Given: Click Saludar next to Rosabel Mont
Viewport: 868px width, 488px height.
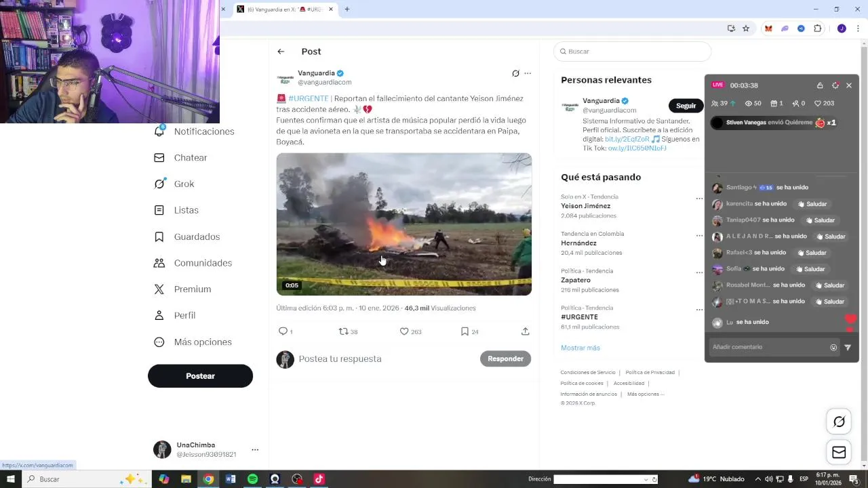Looking at the screenshot, I should [831, 285].
